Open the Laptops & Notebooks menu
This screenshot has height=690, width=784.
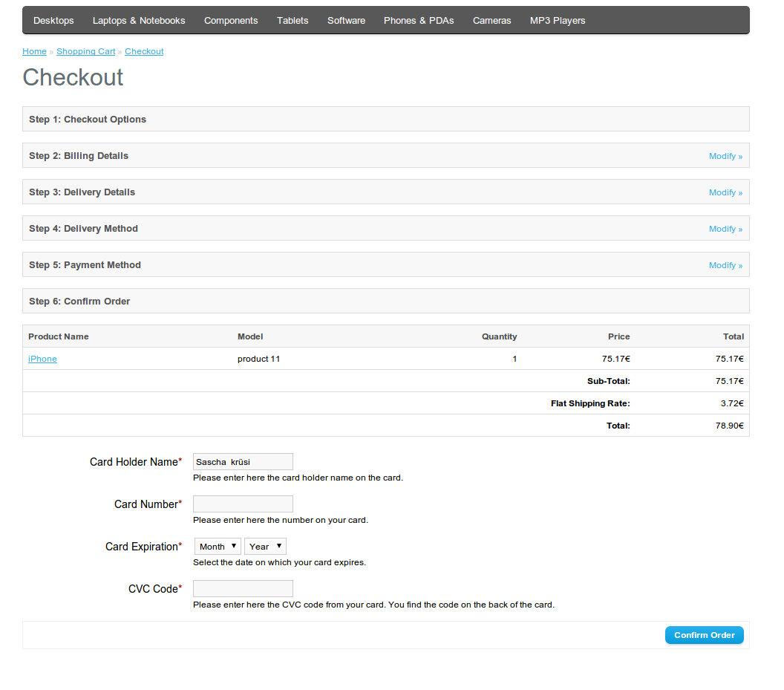(x=138, y=20)
